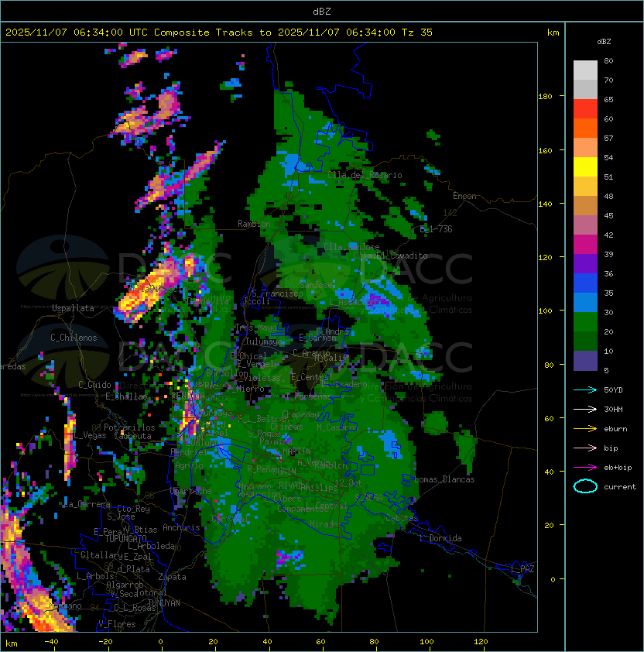
Task: Pick the bright orange swatch below red
Action: (x=585, y=128)
